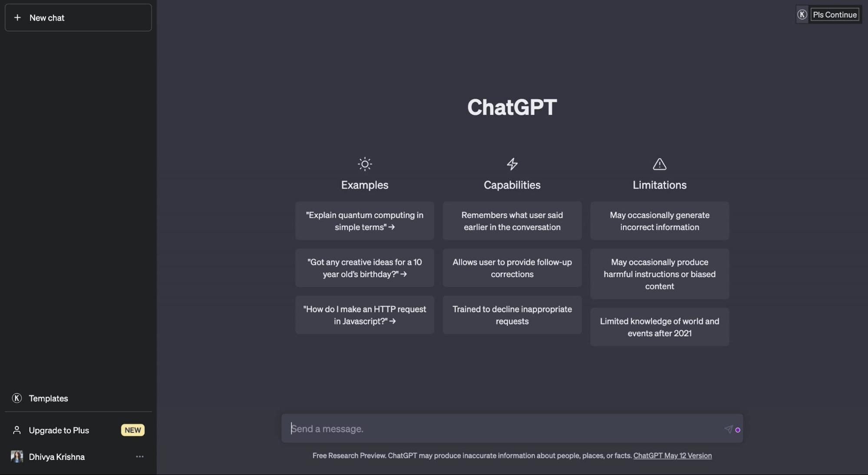Expand Dhivya Krishna options with ellipsis
Screen dimensions: 868x475
coord(139,457)
